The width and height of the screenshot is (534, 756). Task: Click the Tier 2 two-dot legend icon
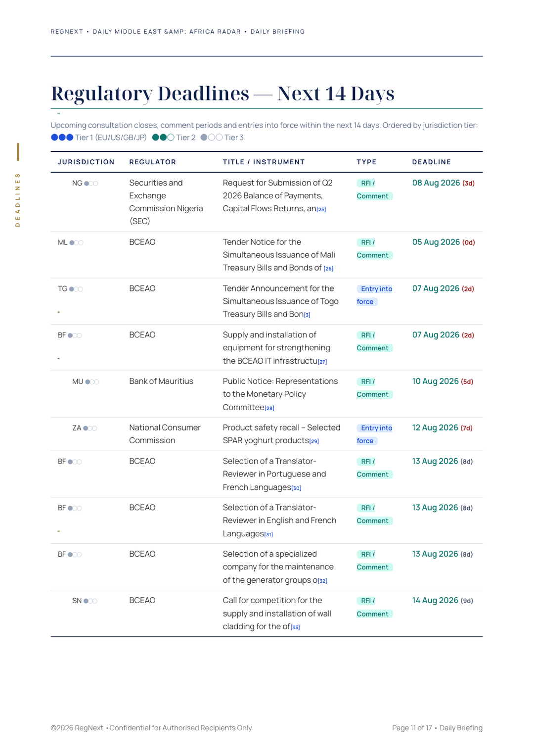click(x=163, y=138)
